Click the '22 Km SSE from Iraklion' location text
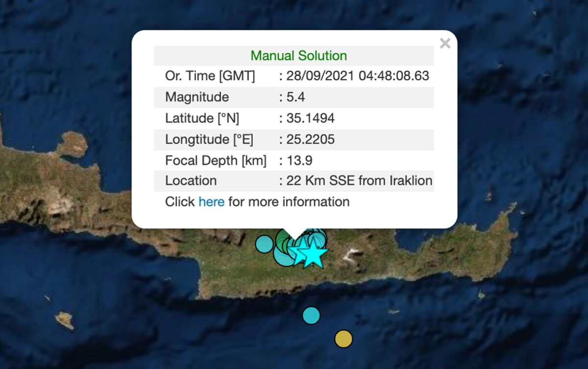This screenshot has width=588, height=369. [359, 181]
